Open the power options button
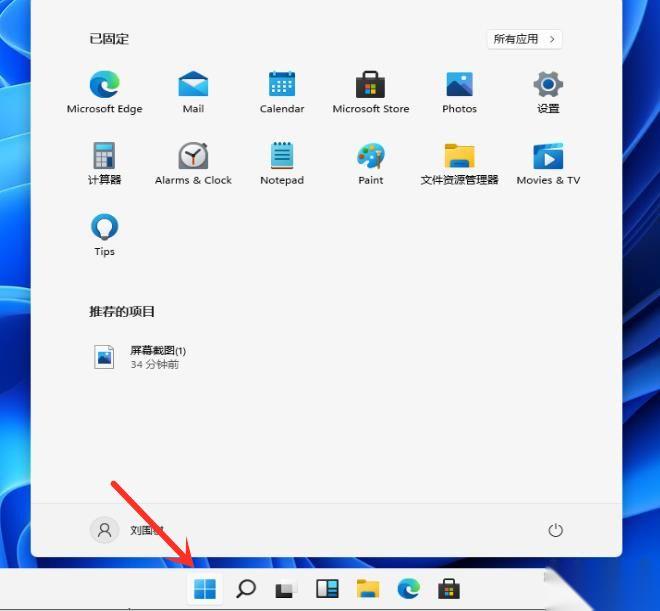The width and height of the screenshot is (660, 611). pos(556,530)
